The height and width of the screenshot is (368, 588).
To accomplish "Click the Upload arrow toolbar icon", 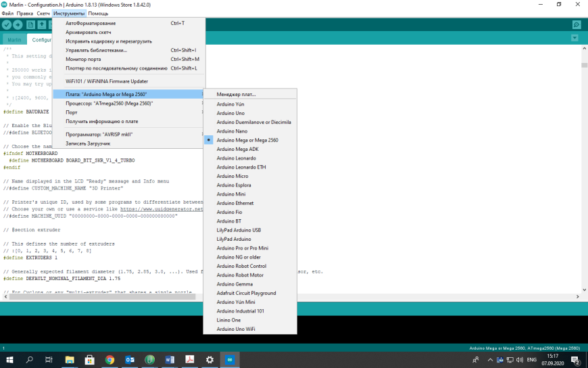I will [18, 25].
